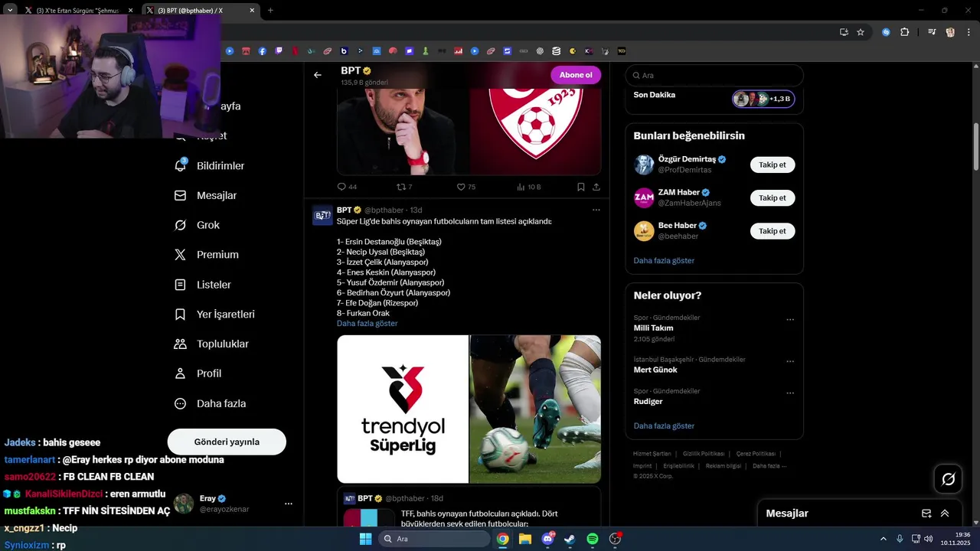The width and height of the screenshot is (980, 551).
Task: Open the Chrome three-dot menu
Action: pyautogui.click(x=969, y=32)
